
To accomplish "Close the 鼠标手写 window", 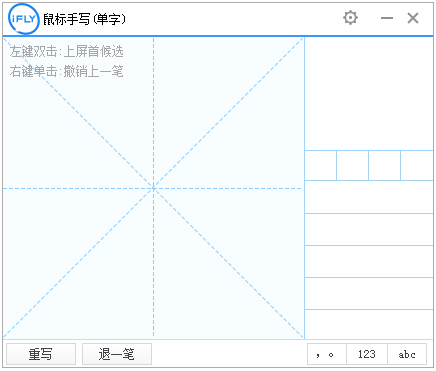I will point(413,18).
